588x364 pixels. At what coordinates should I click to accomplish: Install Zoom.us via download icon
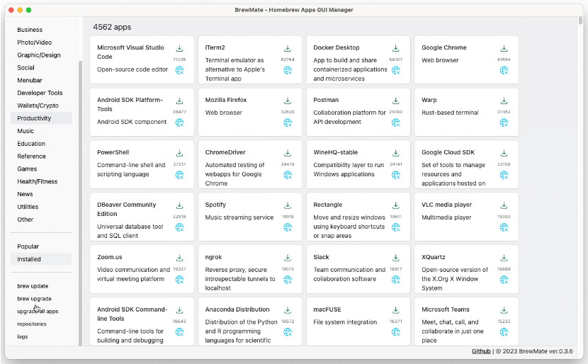(x=180, y=258)
